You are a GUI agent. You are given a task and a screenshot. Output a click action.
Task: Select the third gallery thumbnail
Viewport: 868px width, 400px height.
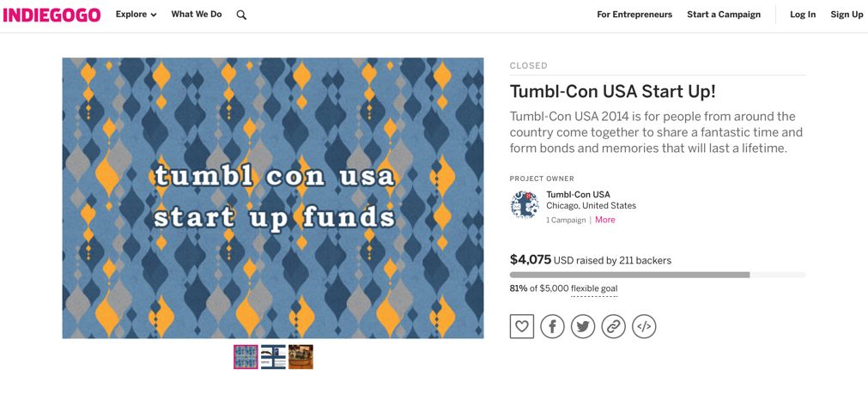point(300,357)
